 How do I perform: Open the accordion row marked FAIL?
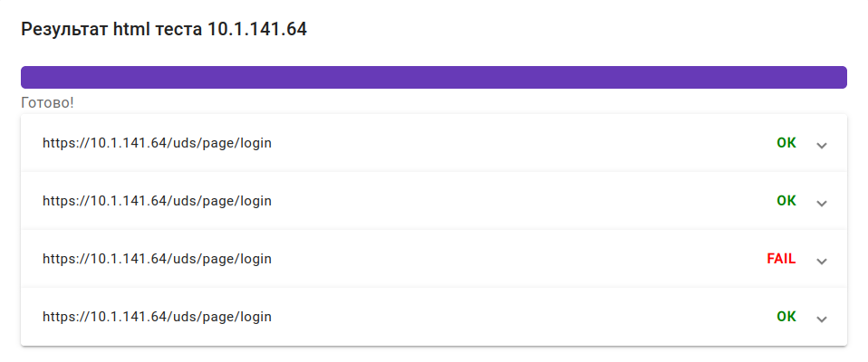(434, 259)
